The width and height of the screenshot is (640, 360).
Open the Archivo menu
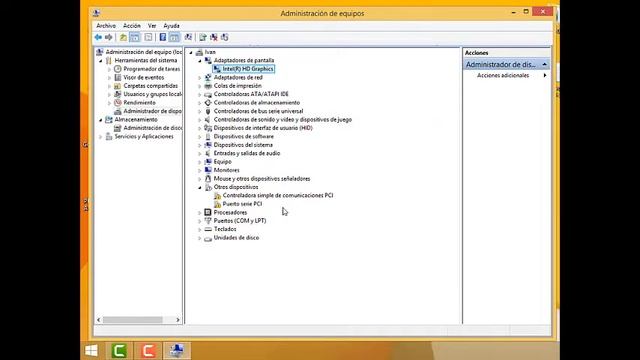click(x=106, y=26)
